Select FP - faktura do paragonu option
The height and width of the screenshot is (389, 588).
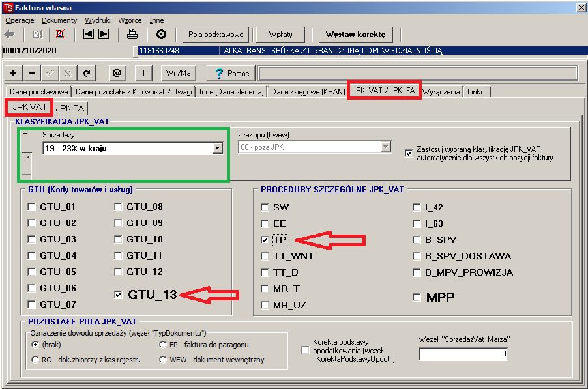pos(163,345)
